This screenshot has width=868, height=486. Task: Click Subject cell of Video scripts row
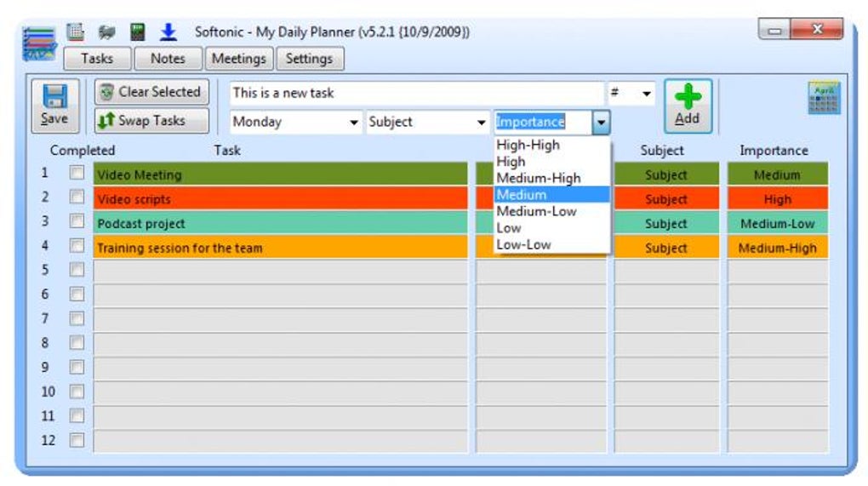tap(666, 198)
